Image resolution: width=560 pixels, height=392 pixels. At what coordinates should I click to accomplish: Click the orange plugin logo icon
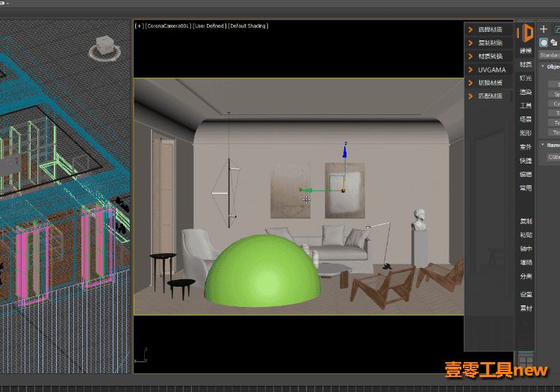(525, 33)
